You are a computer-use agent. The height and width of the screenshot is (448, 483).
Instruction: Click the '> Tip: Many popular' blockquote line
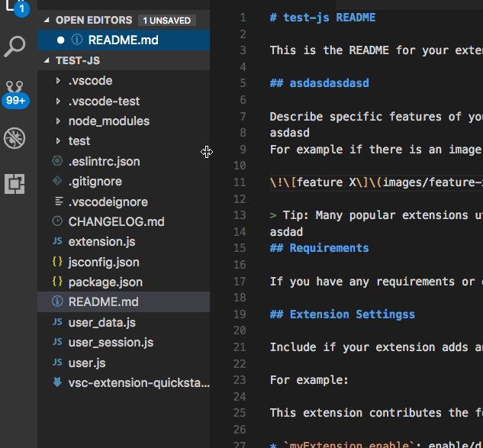point(376,215)
